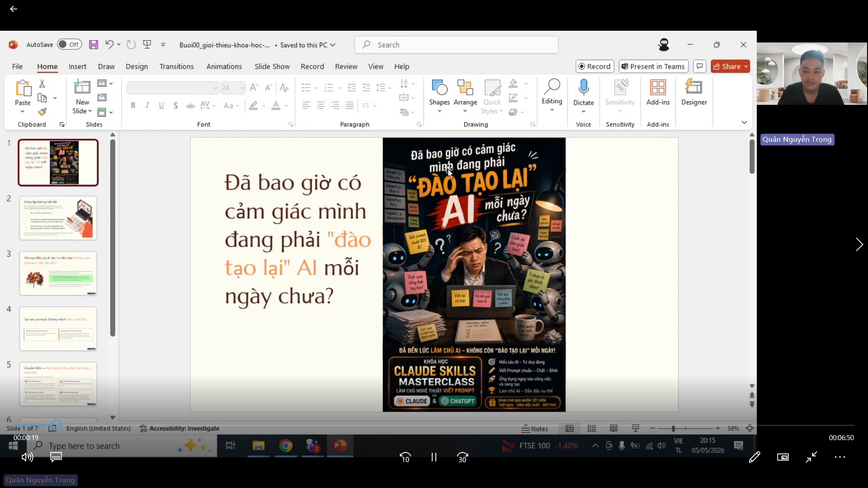Open the Designer pane
Viewport: 868px width, 488px height.
pyautogui.click(x=694, y=93)
